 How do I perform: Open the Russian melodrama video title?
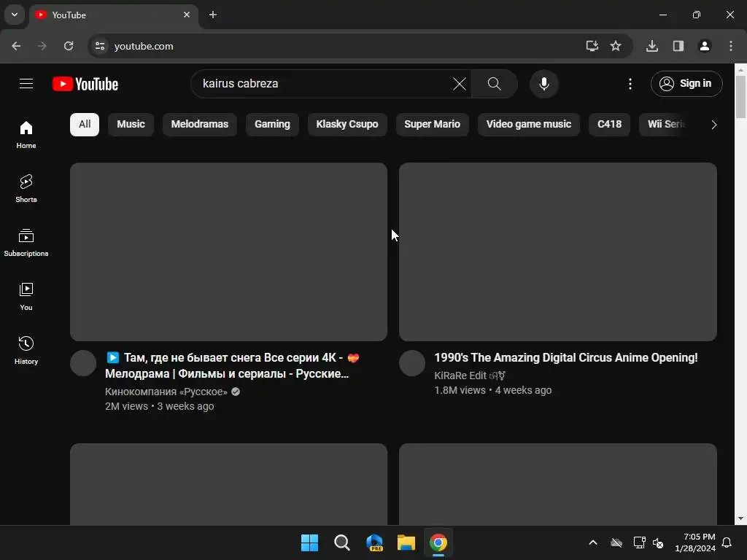(x=233, y=366)
